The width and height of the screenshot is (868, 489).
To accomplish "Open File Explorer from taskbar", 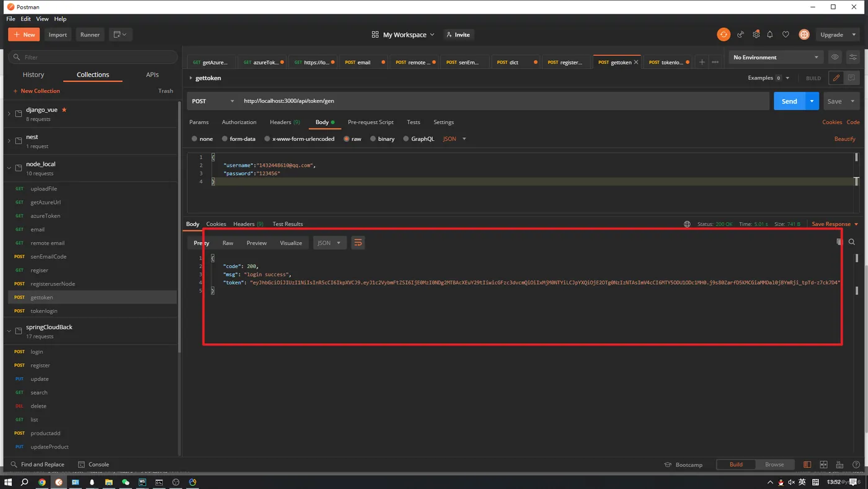I will 108,482.
